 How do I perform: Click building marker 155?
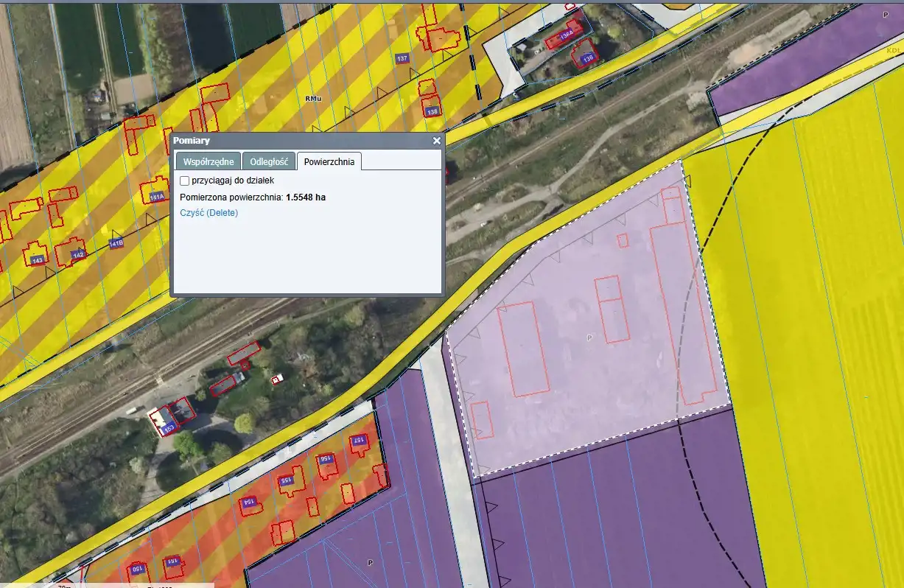[286, 480]
